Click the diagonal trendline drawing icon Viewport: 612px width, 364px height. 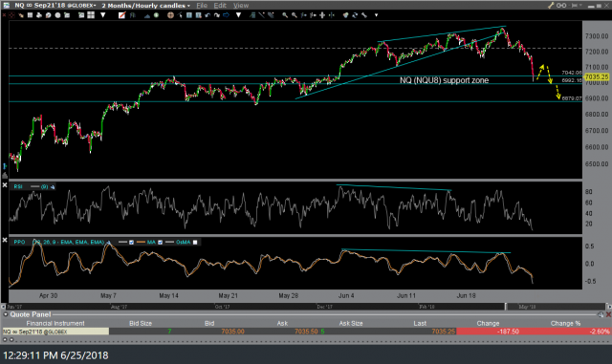[261, 15]
